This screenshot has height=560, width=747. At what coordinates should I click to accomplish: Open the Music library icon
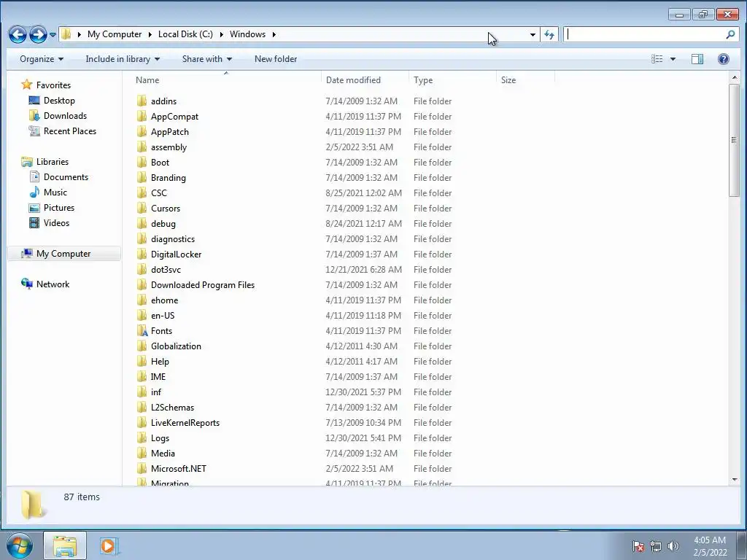point(34,192)
